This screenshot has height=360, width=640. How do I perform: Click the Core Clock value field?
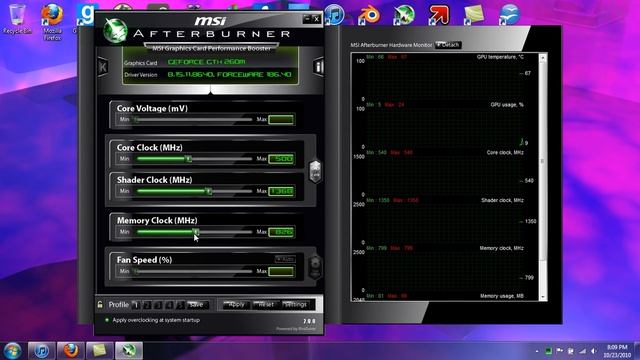pyautogui.click(x=281, y=159)
